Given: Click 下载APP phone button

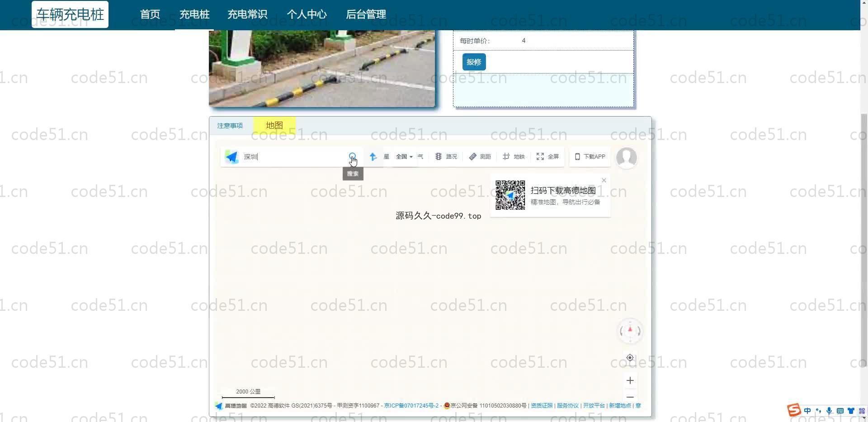Looking at the screenshot, I should coord(590,156).
